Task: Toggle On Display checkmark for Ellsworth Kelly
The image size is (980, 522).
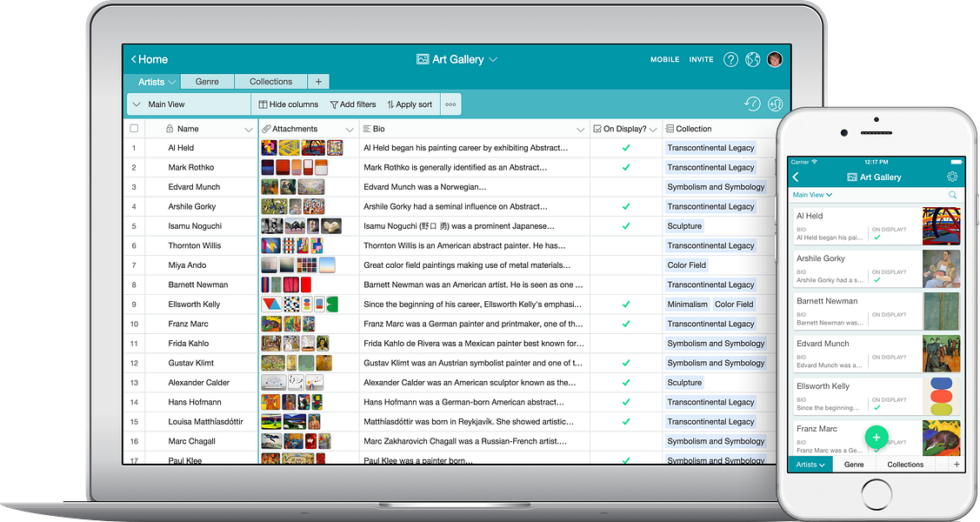Action: click(625, 304)
